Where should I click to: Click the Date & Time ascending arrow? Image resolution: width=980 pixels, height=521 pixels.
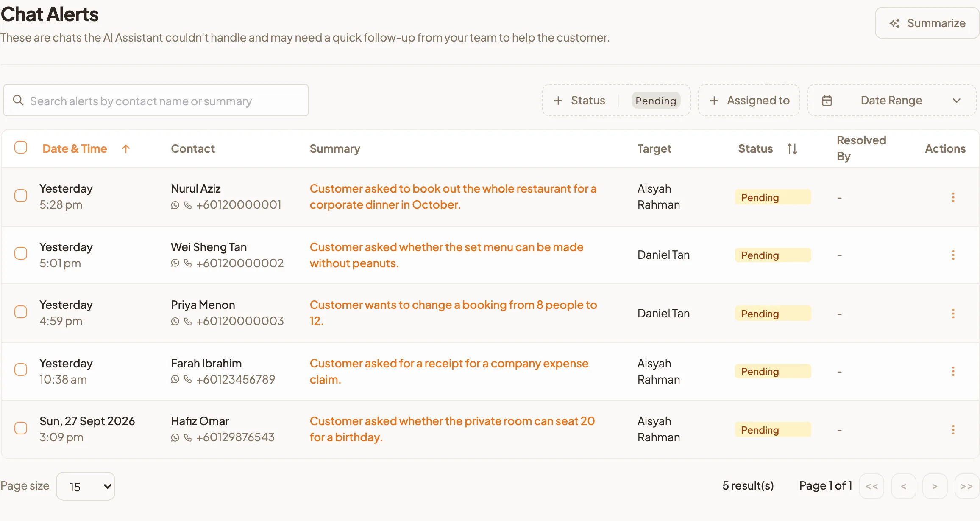pos(125,149)
